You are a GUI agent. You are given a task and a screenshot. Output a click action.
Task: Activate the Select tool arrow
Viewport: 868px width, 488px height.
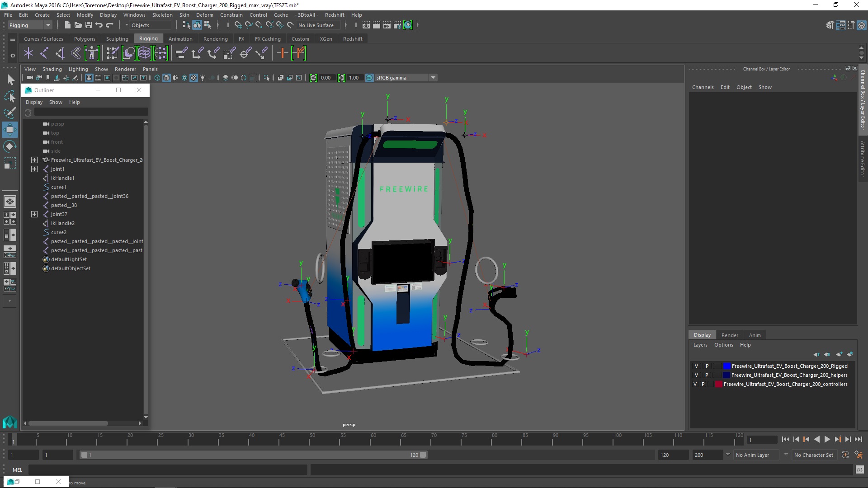(10, 80)
